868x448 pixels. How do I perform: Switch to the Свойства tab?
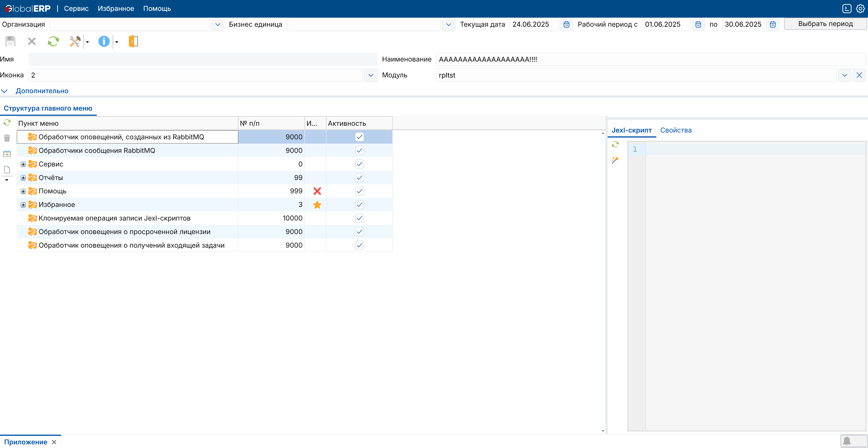pos(676,130)
